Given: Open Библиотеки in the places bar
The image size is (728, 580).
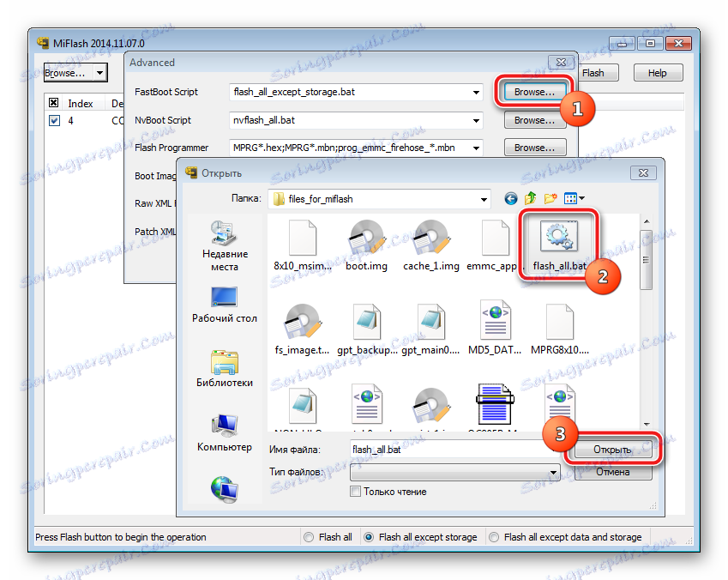Looking at the screenshot, I should tap(225, 369).
